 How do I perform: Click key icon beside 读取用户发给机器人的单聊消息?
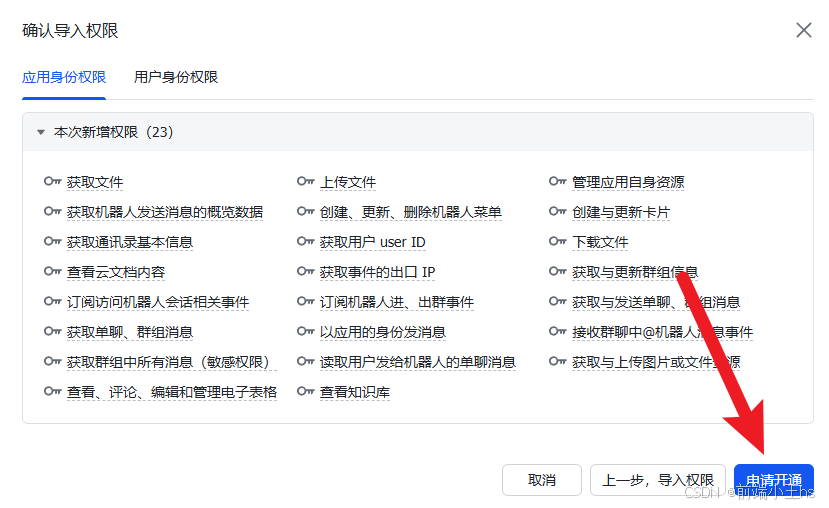[306, 362]
